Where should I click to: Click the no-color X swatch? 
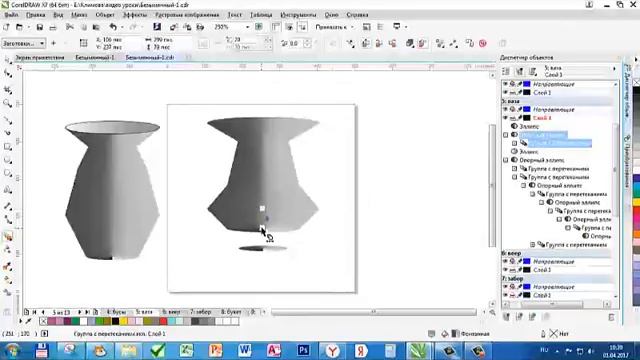pyautogui.click(x=43, y=322)
